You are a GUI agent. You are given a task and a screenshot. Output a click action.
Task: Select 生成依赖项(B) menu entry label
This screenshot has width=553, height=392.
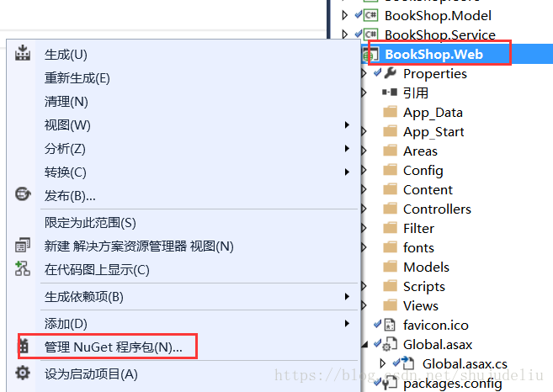coord(84,296)
